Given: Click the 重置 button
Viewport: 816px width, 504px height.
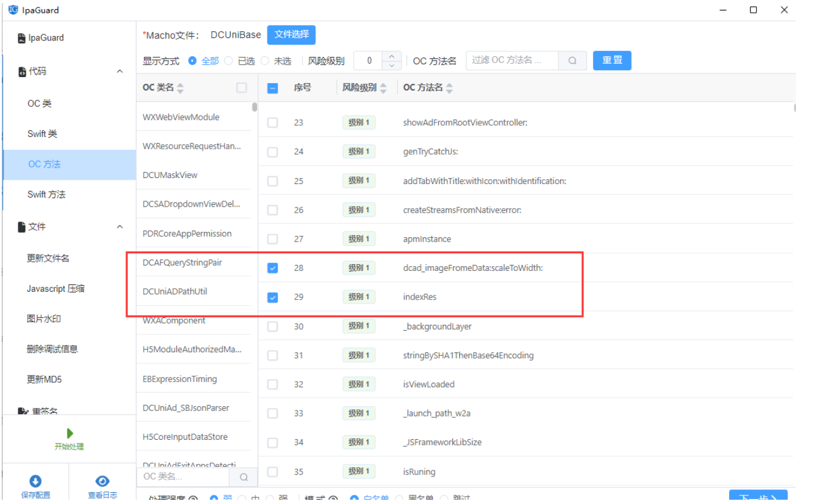Looking at the screenshot, I should 612,61.
